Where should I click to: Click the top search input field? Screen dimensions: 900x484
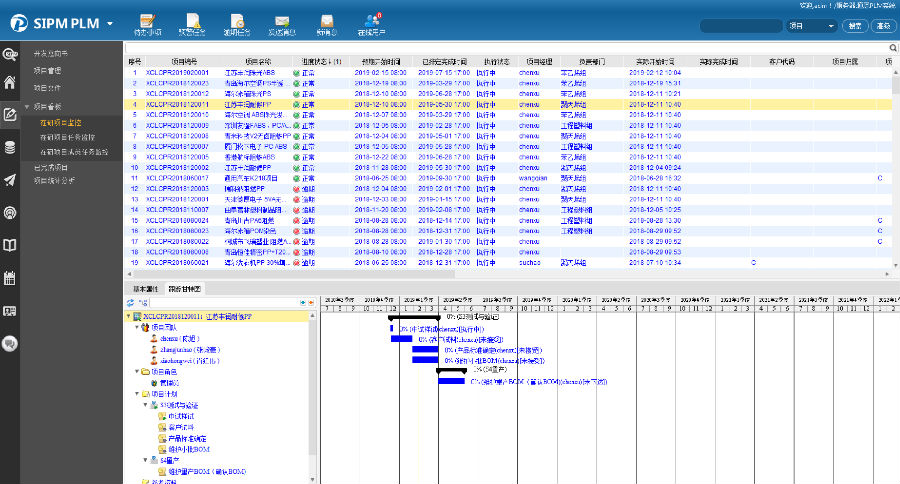point(742,26)
